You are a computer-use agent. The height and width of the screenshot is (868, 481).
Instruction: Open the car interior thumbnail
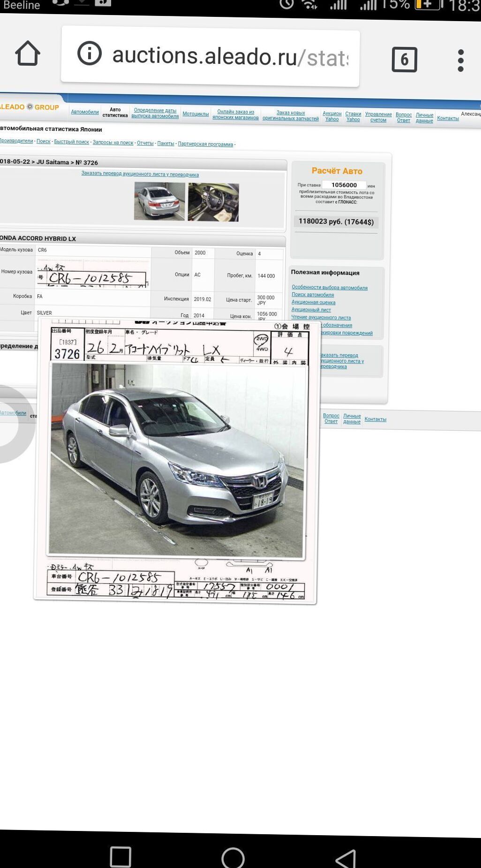pos(213,202)
